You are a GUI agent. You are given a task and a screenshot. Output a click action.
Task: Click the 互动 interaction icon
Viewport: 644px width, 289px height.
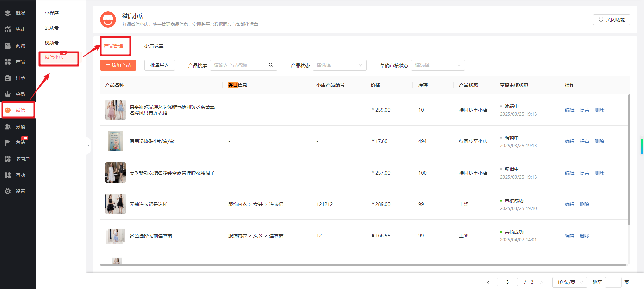pyautogui.click(x=8, y=175)
